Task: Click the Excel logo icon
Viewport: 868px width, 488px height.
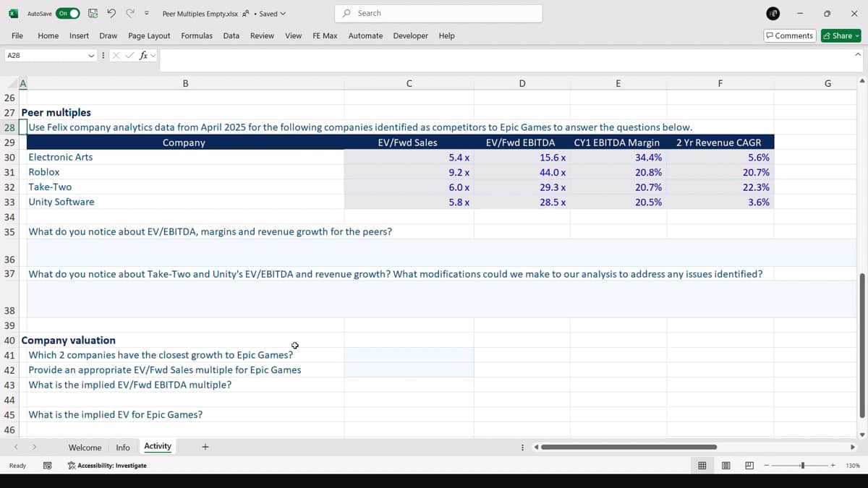Action: [13, 13]
